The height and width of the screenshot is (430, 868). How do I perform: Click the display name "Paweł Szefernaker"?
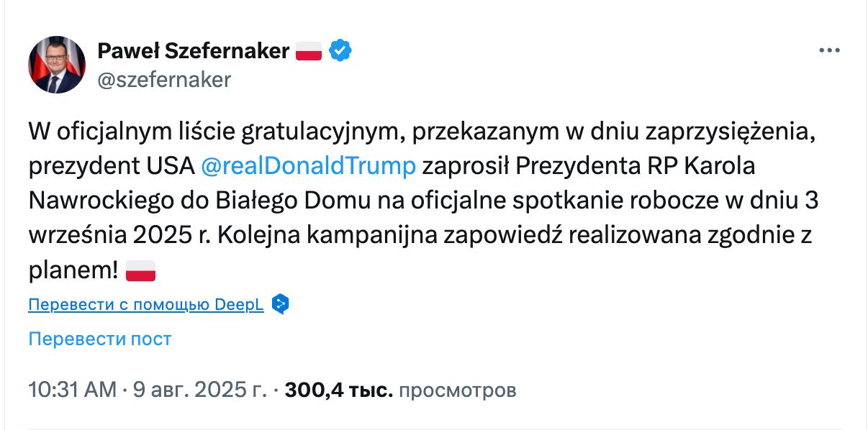click(x=193, y=51)
